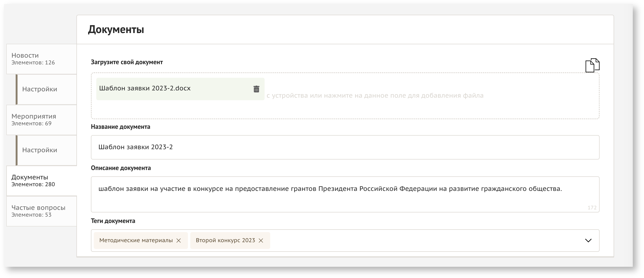This screenshot has width=644, height=278.
Task: Delete the uploaded file with the trash icon
Action: (x=256, y=89)
